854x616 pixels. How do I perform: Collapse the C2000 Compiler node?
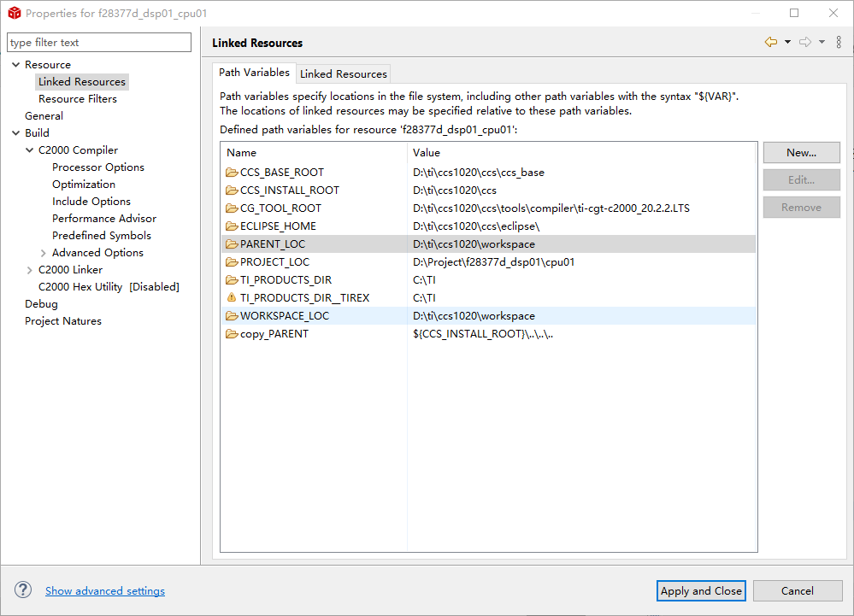[30, 150]
